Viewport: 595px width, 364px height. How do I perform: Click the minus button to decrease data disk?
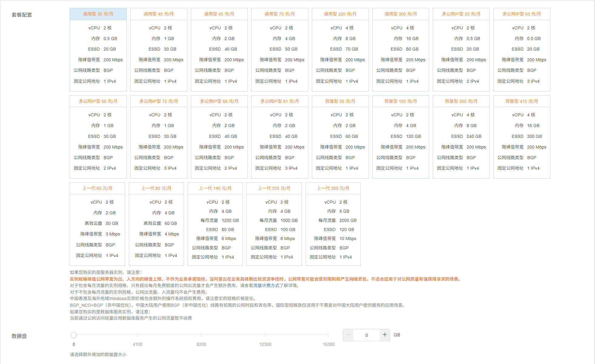348,335
